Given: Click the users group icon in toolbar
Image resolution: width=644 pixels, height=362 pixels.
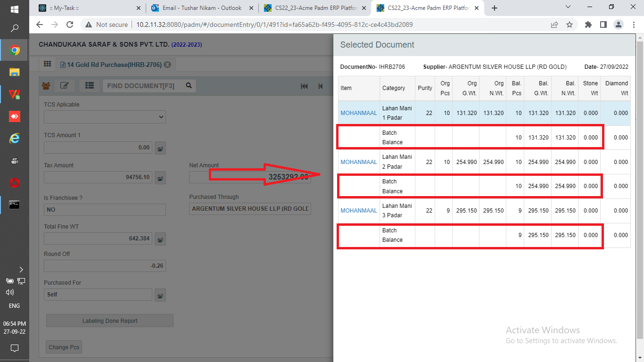Looking at the screenshot, I should [x=46, y=86].
